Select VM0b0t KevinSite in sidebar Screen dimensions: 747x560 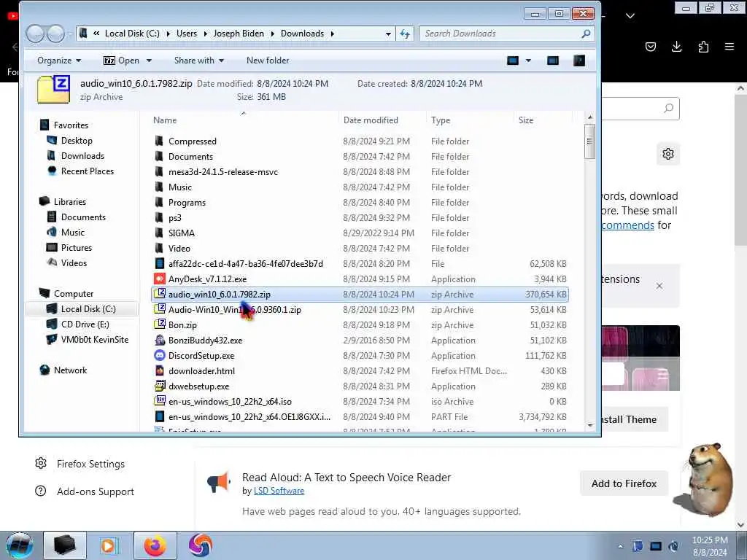94,340
